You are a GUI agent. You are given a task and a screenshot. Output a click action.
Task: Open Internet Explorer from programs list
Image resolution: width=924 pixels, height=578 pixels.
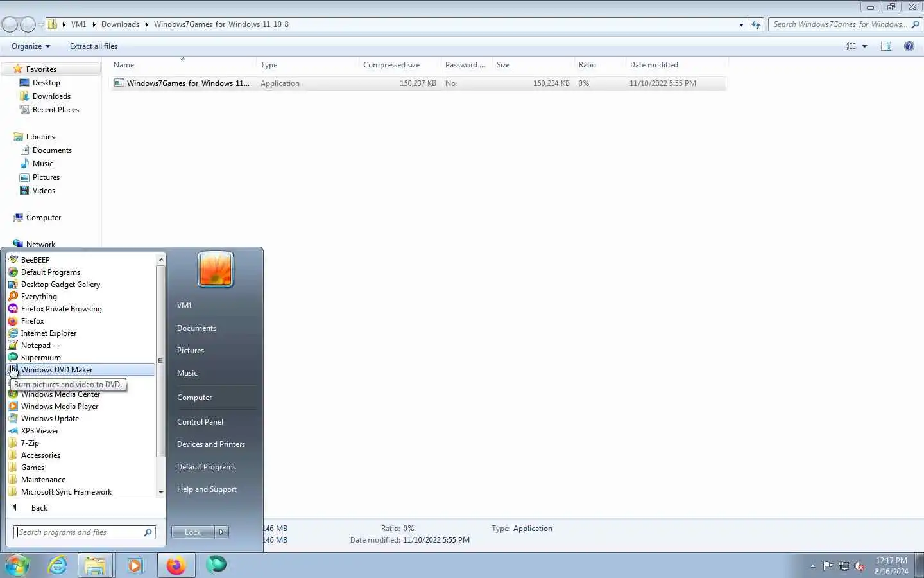click(48, 333)
